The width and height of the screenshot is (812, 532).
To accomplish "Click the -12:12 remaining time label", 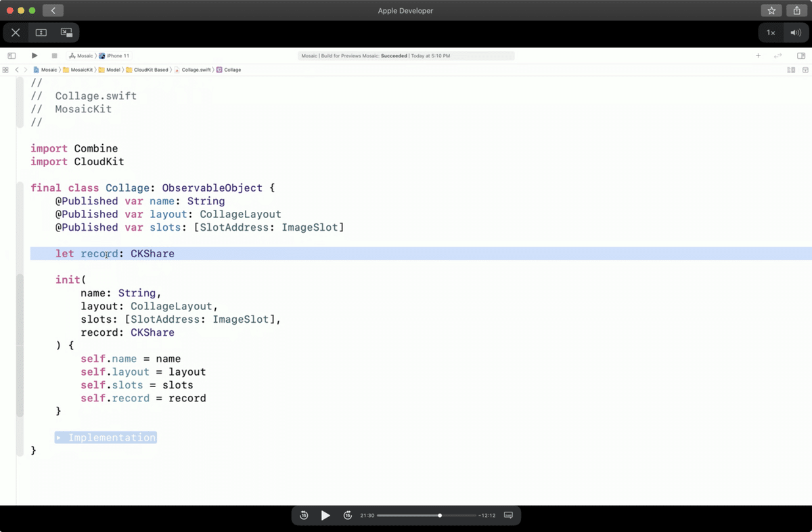I will coord(487,515).
